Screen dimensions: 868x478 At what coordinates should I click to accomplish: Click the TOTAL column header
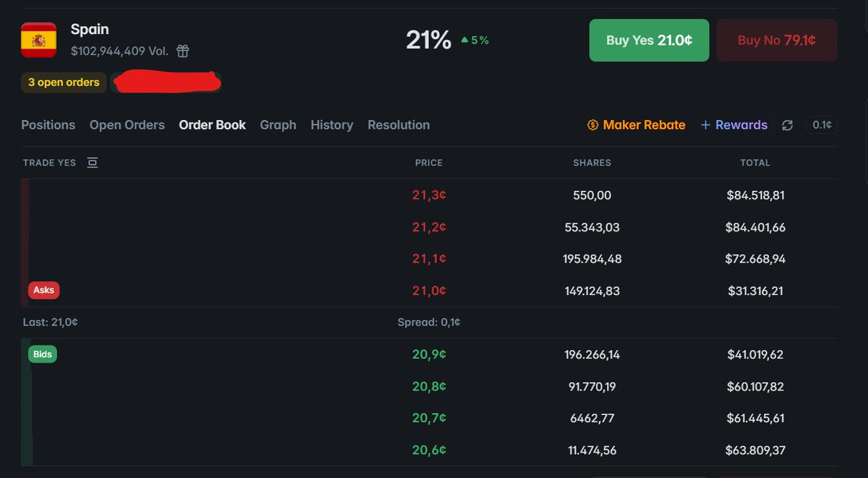click(755, 163)
